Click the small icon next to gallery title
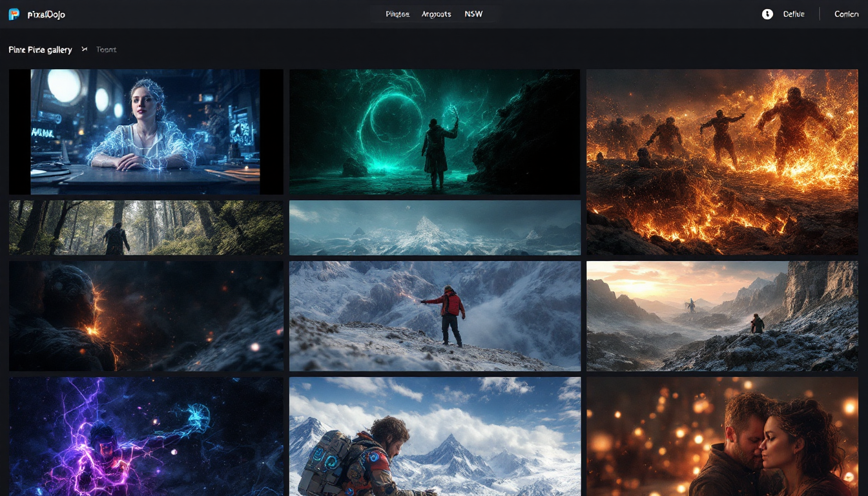Image resolution: width=868 pixels, height=496 pixels. (85, 50)
